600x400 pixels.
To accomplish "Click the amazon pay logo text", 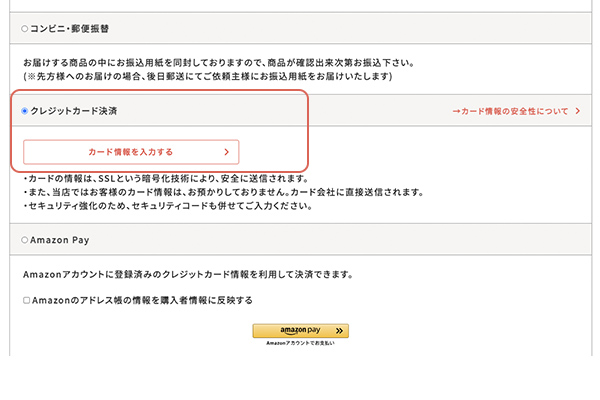I will point(298,330).
